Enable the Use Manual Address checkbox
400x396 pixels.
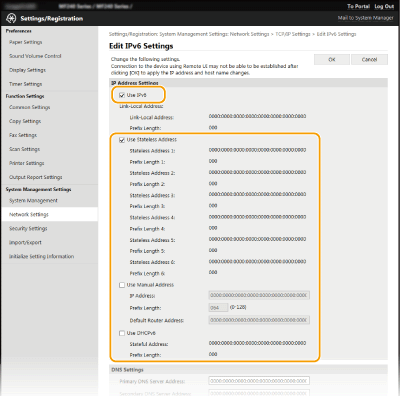pyautogui.click(x=122, y=285)
